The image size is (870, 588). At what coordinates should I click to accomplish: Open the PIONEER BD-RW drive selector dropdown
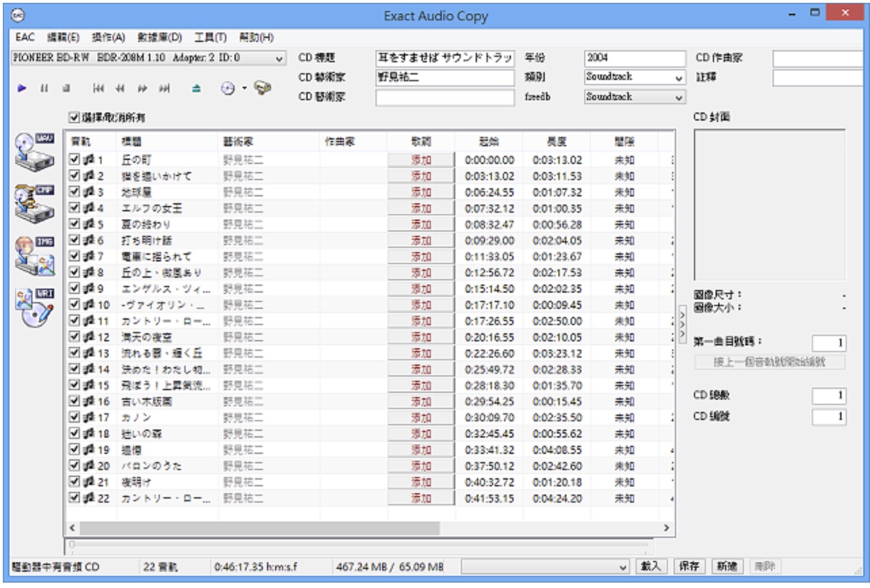149,58
